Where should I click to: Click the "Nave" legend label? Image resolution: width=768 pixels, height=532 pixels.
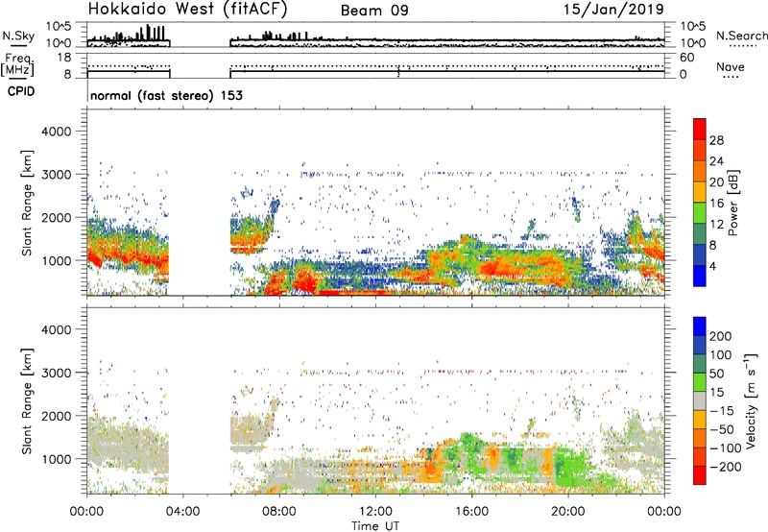(x=731, y=66)
